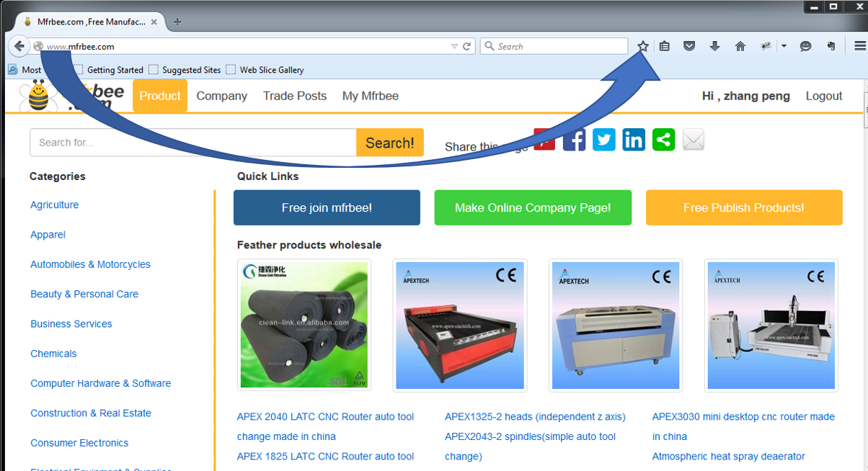The image size is (868, 471).
Task: Open Construction & Real Estate category
Action: pos(91,413)
